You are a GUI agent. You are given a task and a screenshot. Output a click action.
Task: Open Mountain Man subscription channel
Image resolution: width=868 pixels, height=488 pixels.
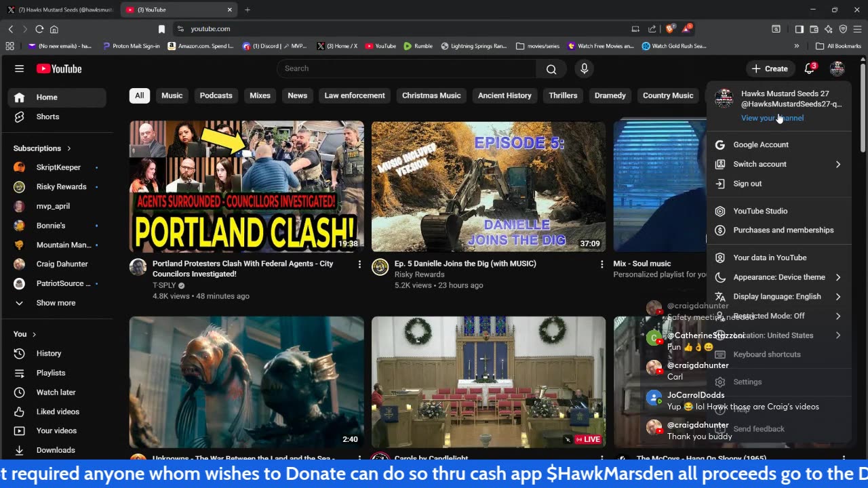tap(64, 245)
